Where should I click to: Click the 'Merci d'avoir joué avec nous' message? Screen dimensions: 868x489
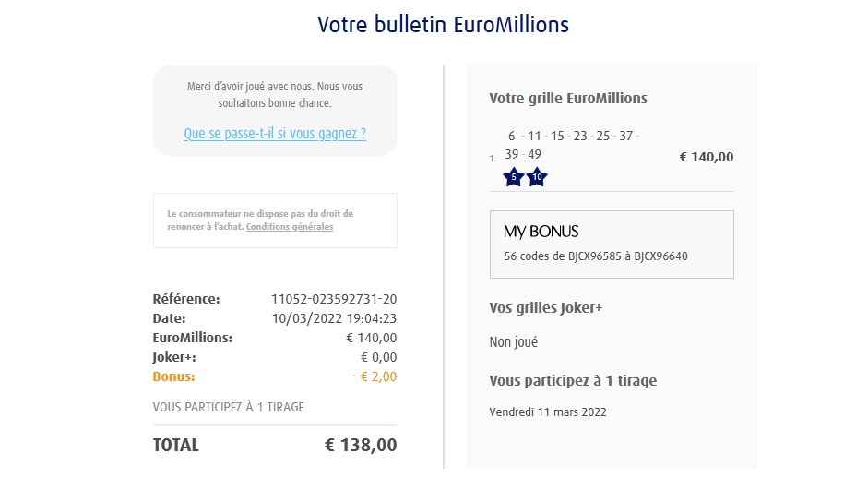(275, 95)
